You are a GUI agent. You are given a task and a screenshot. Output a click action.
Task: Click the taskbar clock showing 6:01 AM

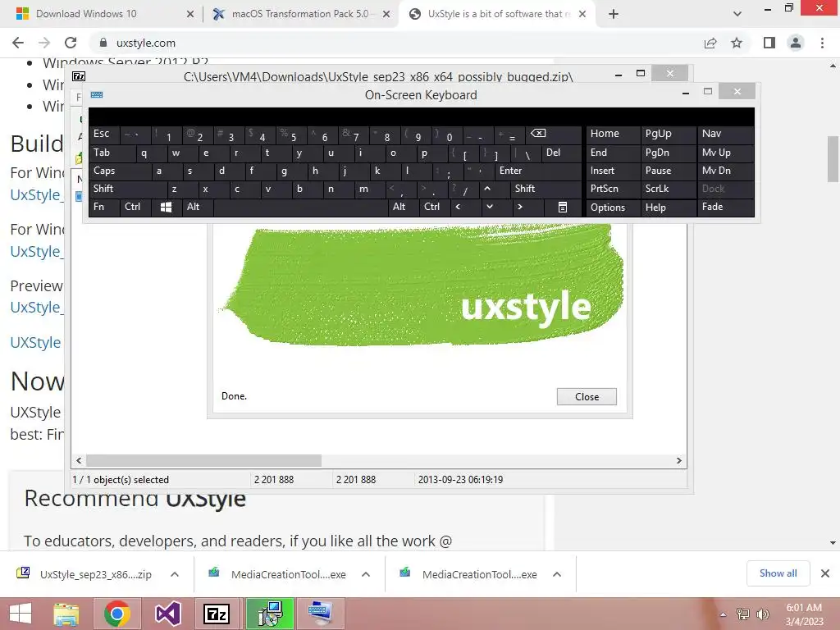click(x=804, y=614)
